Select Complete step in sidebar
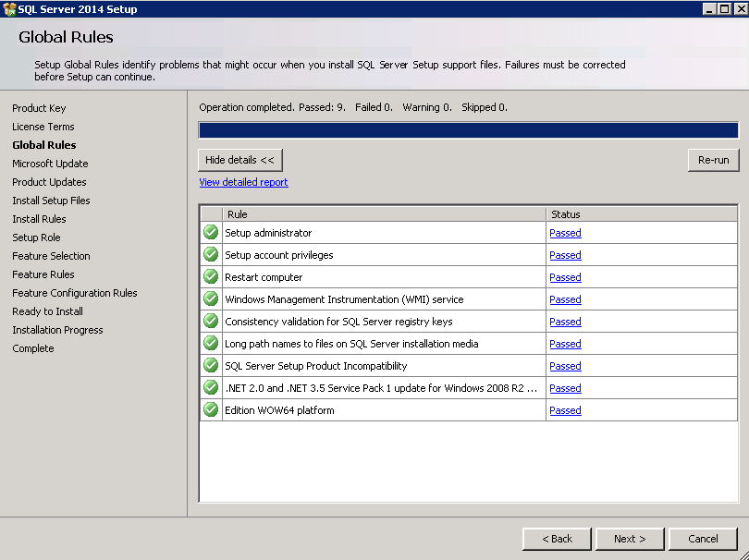The height and width of the screenshot is (560, 749). pos(33,348)
